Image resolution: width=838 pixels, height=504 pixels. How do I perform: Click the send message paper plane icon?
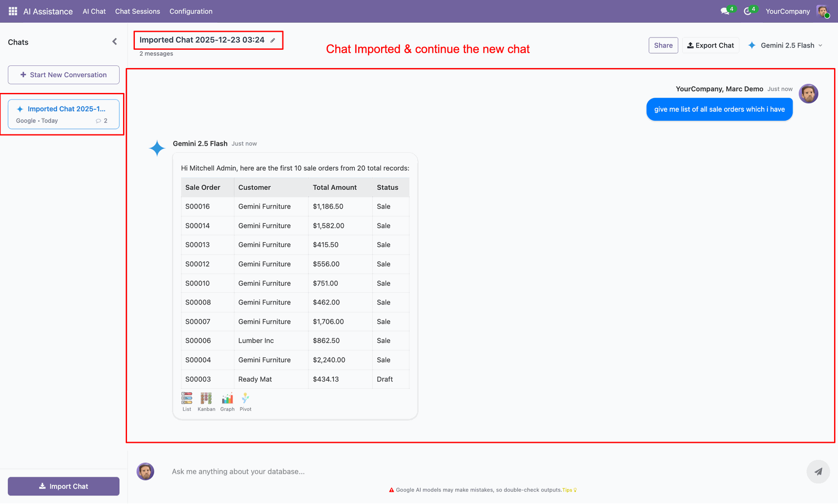pos(818,471)
